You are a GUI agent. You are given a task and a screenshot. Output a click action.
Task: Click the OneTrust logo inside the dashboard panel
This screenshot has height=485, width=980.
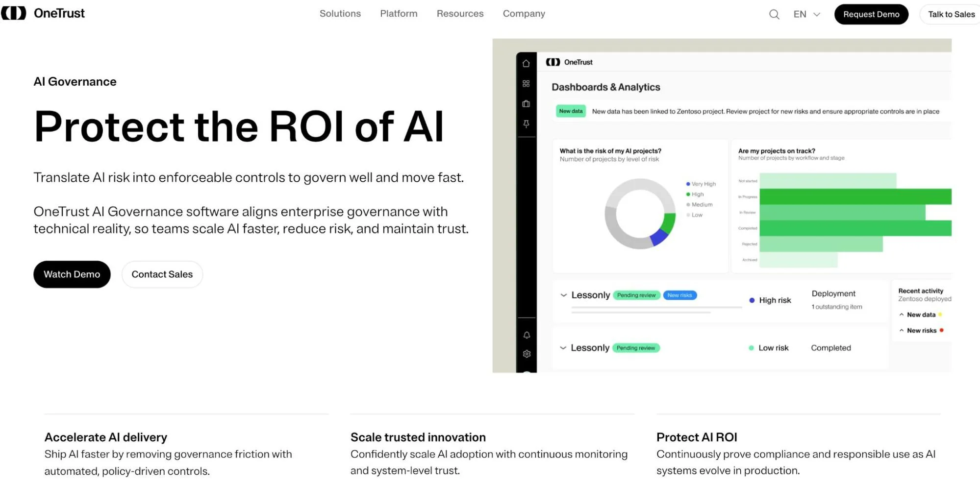(x=569, y=62)
